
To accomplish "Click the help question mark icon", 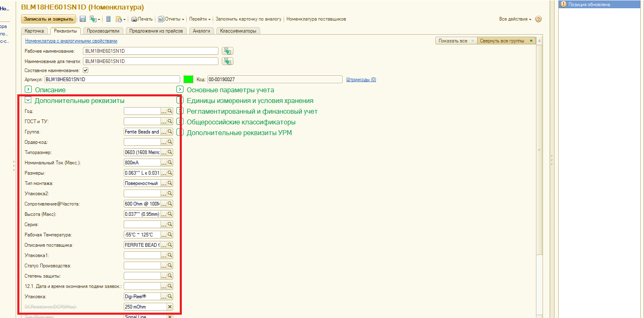I will click(538, 19).
